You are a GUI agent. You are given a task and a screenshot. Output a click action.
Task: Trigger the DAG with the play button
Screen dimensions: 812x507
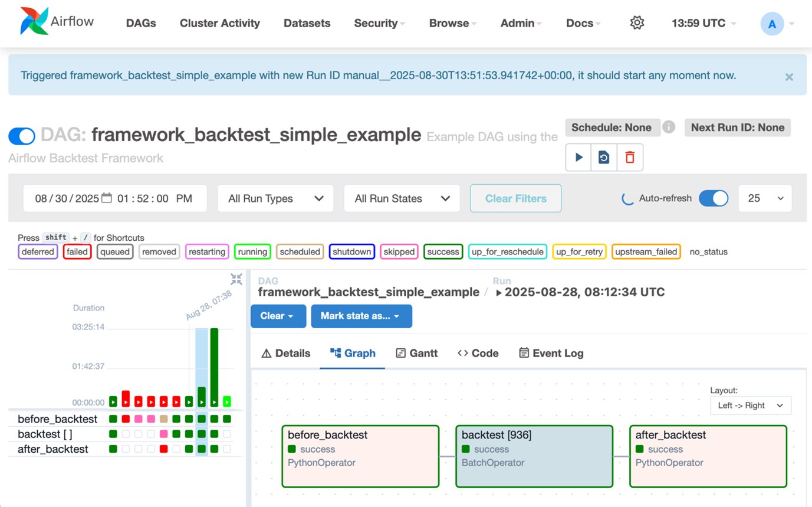pos(578,158)
